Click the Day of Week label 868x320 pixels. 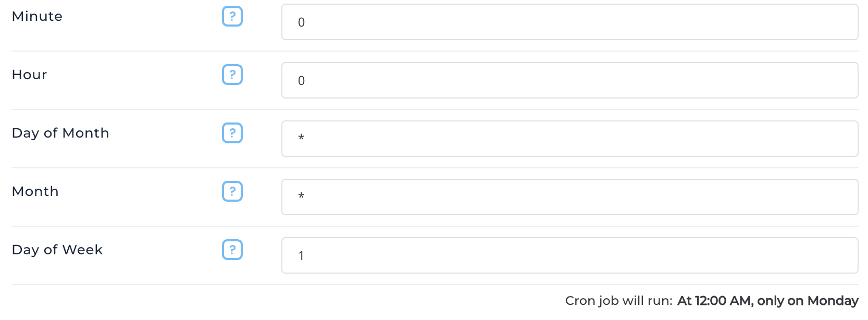pyautogui.click(x=57, y=250)
